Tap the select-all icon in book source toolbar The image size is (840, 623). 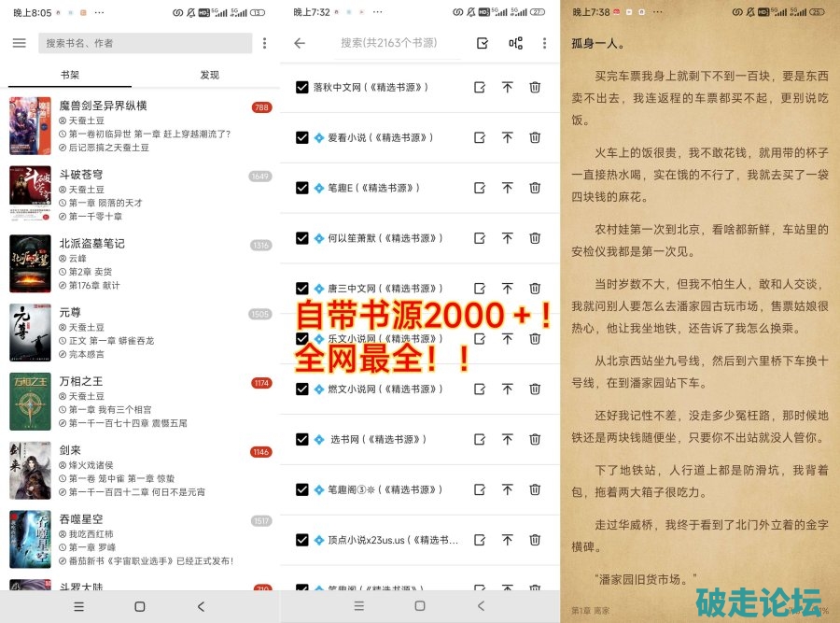click(x=483, y=43)
